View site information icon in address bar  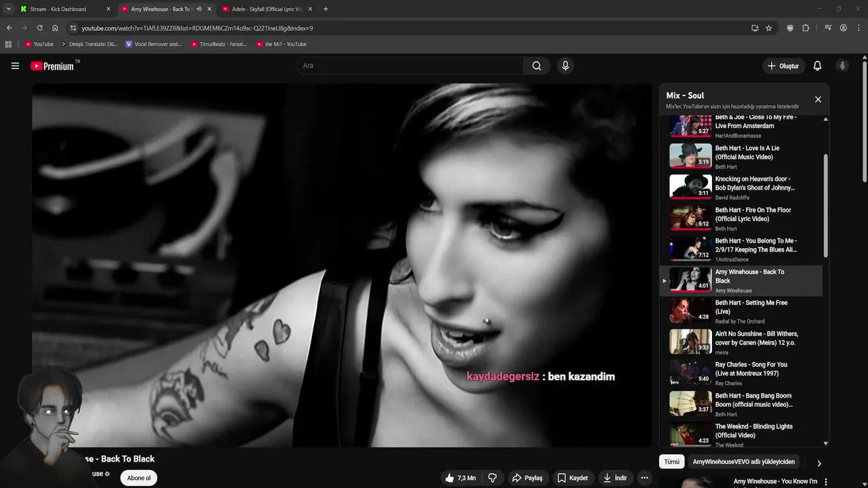tap(73, 28)
